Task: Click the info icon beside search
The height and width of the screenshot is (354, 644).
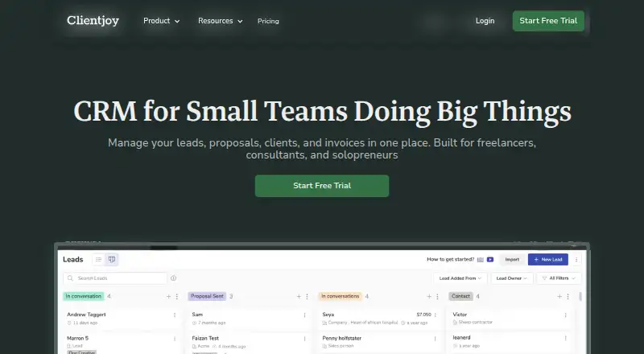Action: click(173, 278)
